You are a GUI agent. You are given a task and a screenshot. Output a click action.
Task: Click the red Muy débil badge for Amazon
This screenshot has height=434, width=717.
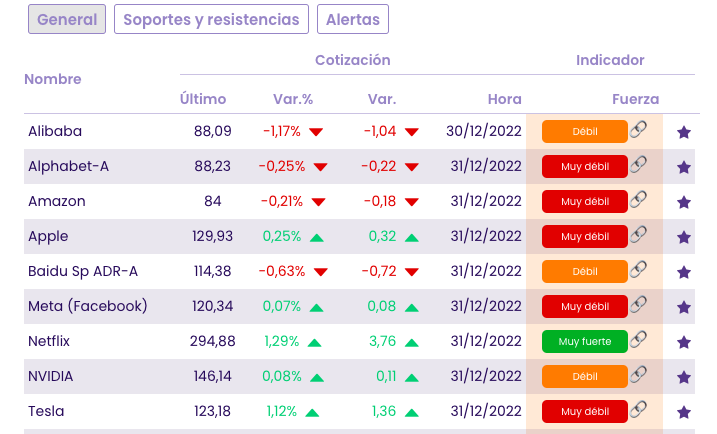pyautogui.click(x=584, y=202)
